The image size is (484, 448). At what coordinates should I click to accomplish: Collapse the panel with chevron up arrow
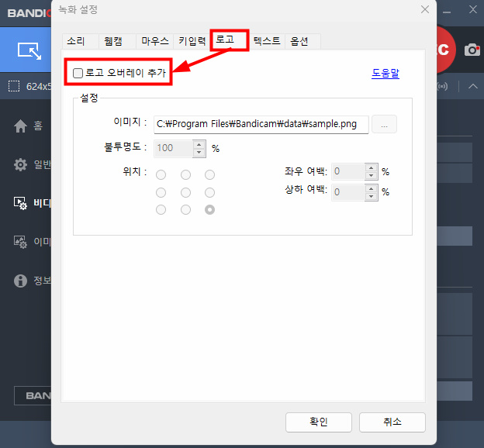pyautogui.click(x=472, y=86)
